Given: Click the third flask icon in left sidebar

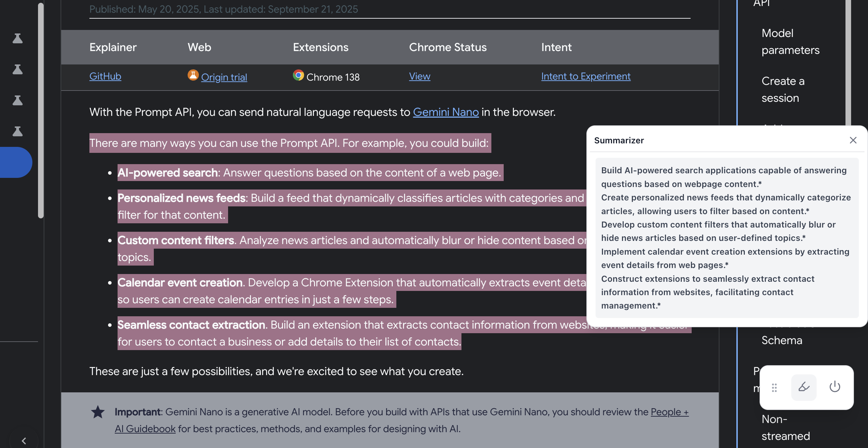Looking at the screenshot, I should point(18,100).
